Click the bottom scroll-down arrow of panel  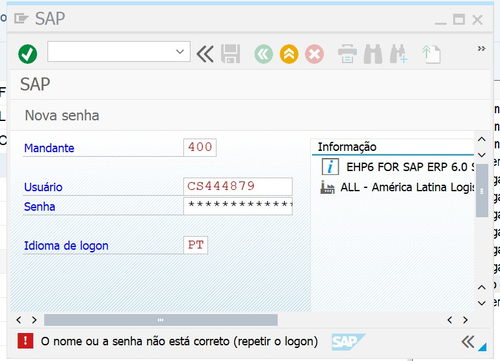[482, 303]
